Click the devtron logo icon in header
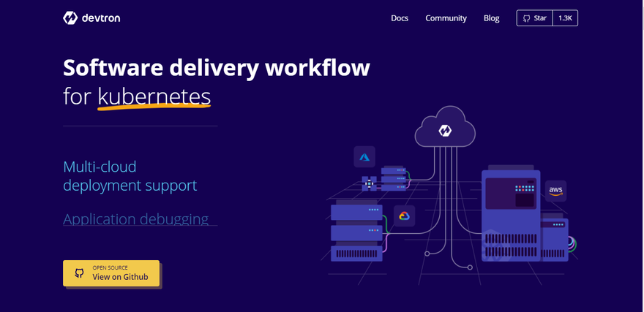644x312 pixels. 70,18
